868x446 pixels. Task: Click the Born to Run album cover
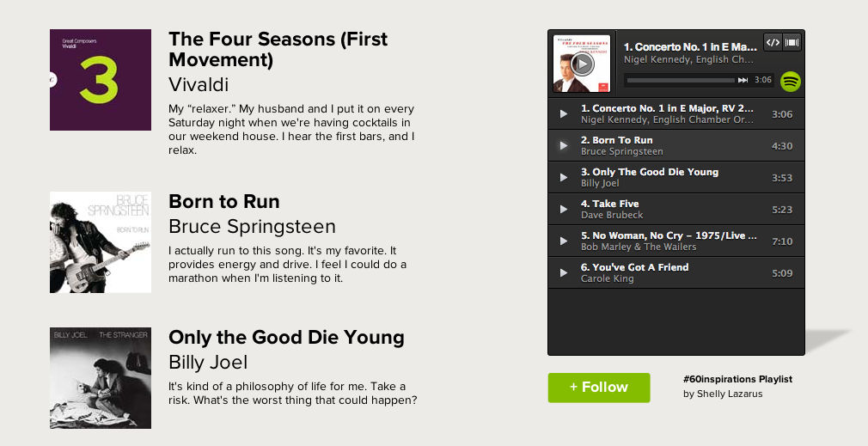[x=101, y=242]
